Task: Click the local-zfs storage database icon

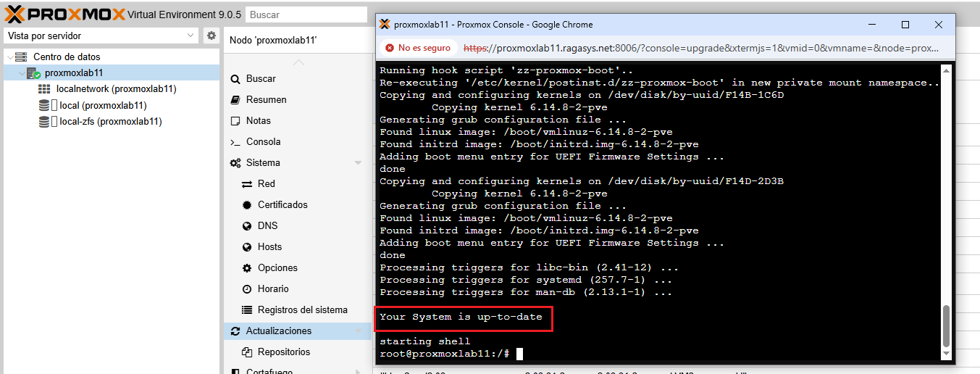Action: (44, 121)
